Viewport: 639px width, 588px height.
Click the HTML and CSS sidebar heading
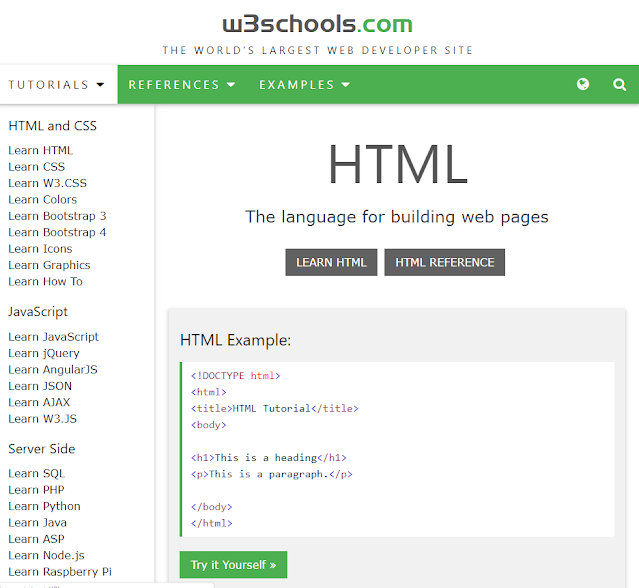tap(53, 126)
